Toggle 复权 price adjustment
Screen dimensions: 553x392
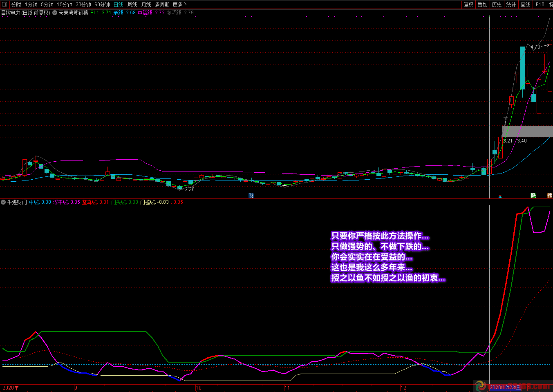[468, 4]
